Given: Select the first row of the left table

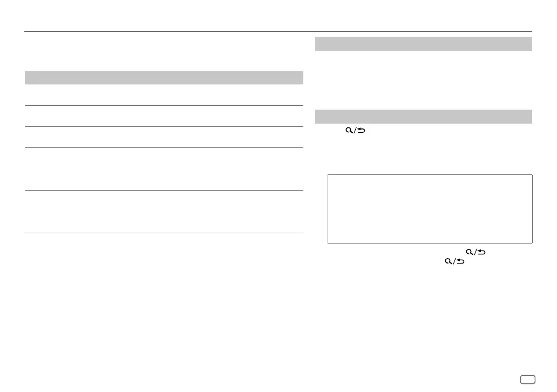Looking at the screenshot, I should click(164, 95).
